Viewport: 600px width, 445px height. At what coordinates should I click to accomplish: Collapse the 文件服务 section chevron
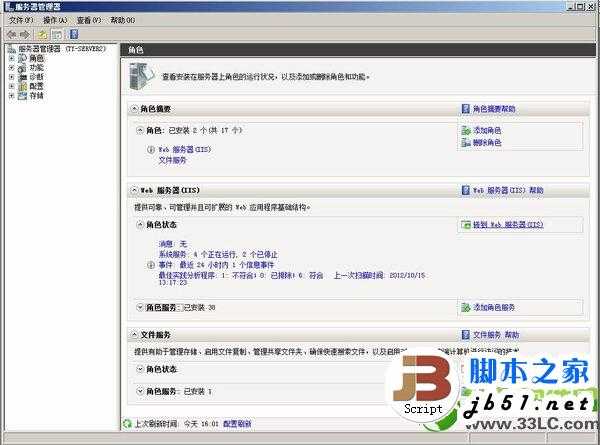point(134,335)
